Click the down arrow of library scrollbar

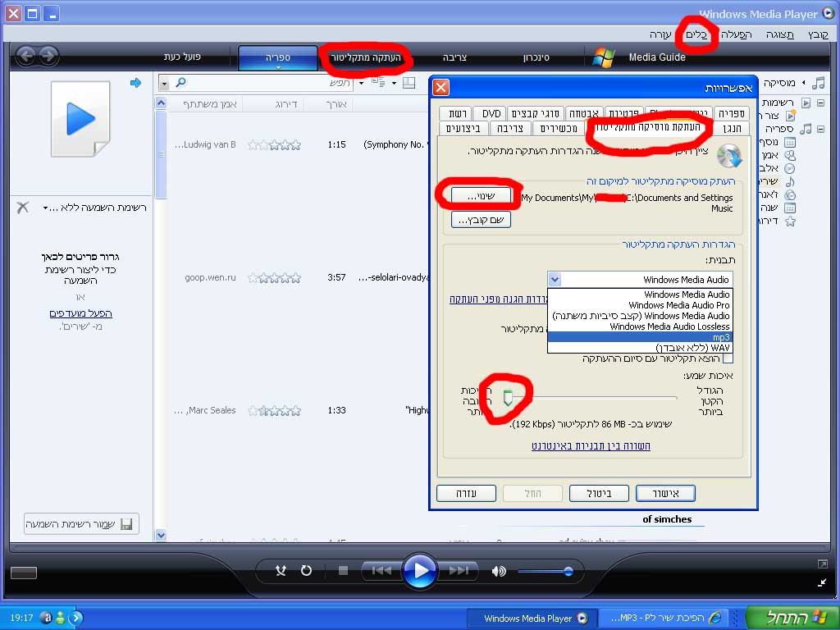[x=161, y=535]
